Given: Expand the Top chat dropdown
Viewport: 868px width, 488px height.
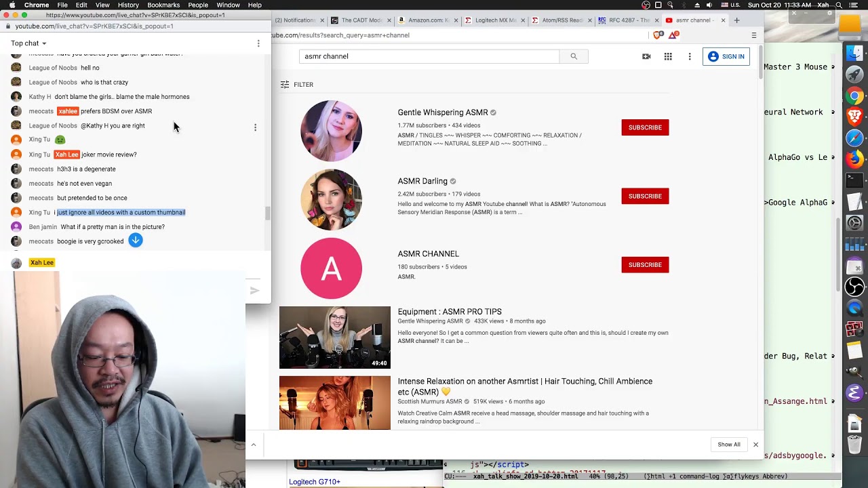Looking at the screenshot, I should [x=28, y=43].
